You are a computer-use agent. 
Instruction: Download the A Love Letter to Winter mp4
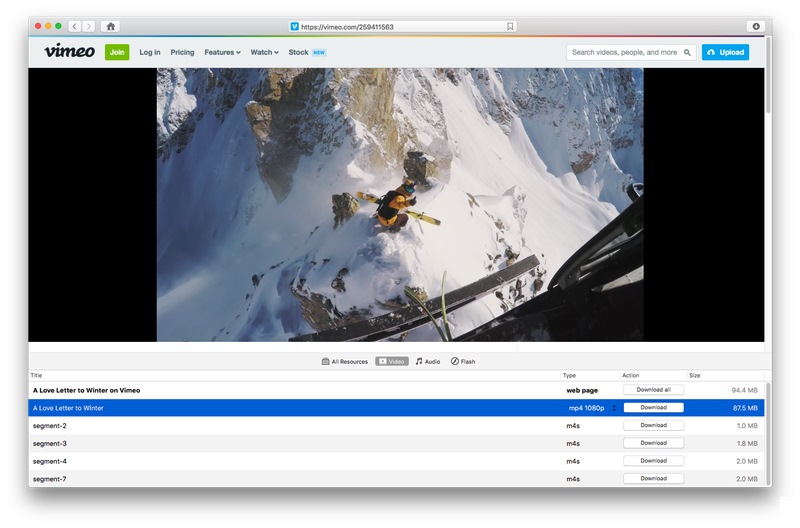pyautogui.click(x=654, y=408)
